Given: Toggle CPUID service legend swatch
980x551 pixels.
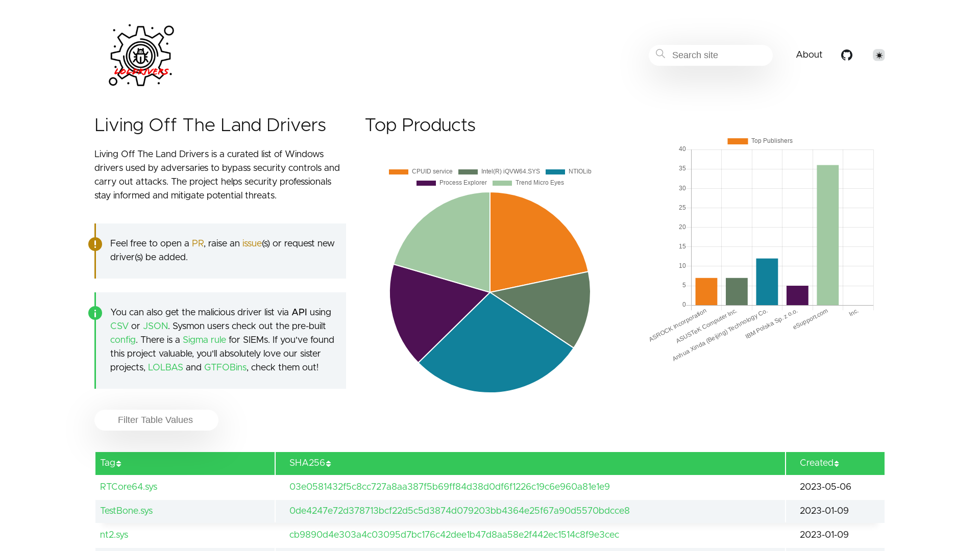Looking at the screenshot, I should [399, 172].
